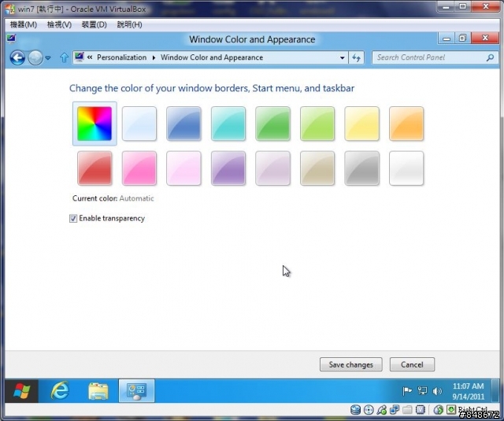Pick the deep blue color swatch
The image size is (504, 421).
click(183, 124)
